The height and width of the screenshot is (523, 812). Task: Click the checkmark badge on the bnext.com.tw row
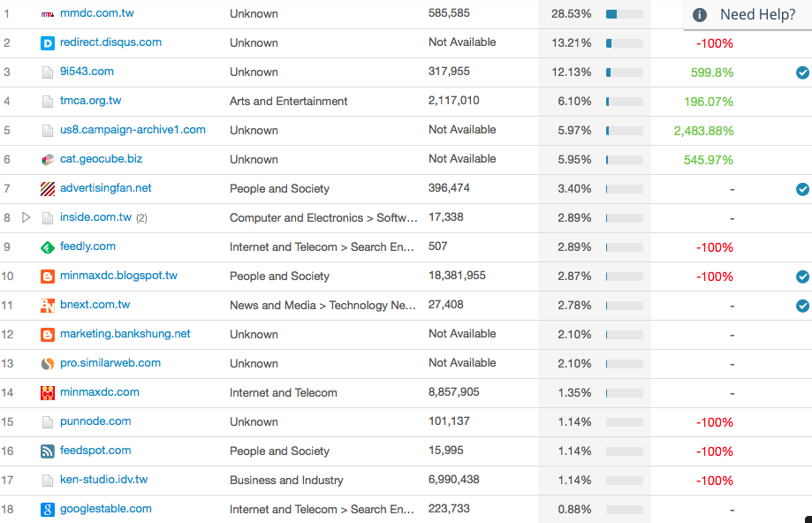click(801, 305)
